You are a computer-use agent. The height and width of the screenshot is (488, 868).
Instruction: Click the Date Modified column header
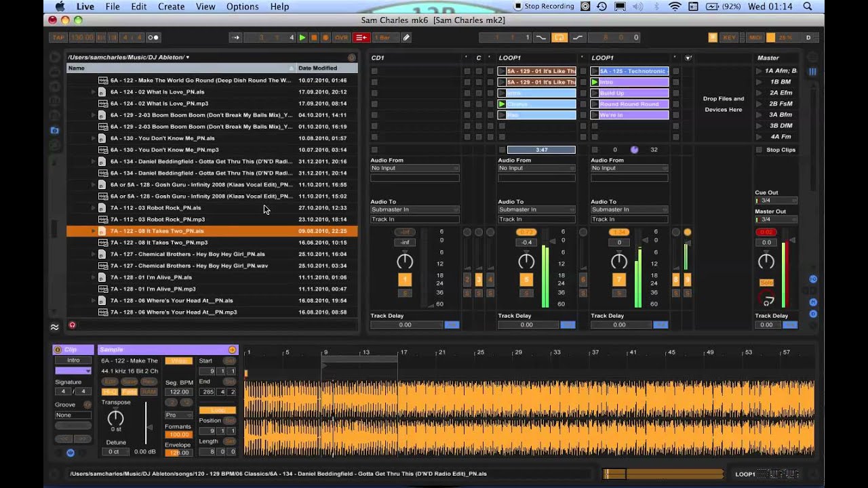(x=327, y=68)
